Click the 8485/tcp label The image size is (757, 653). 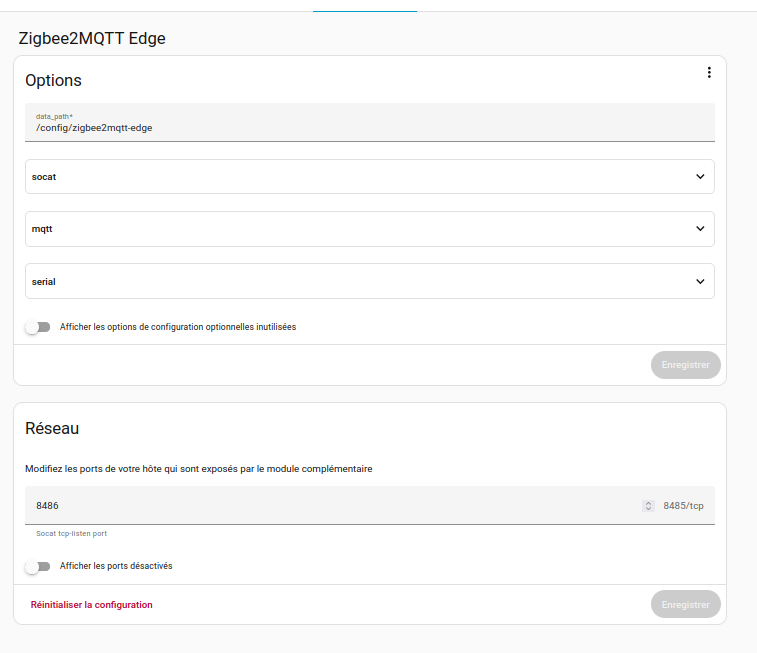683,506
